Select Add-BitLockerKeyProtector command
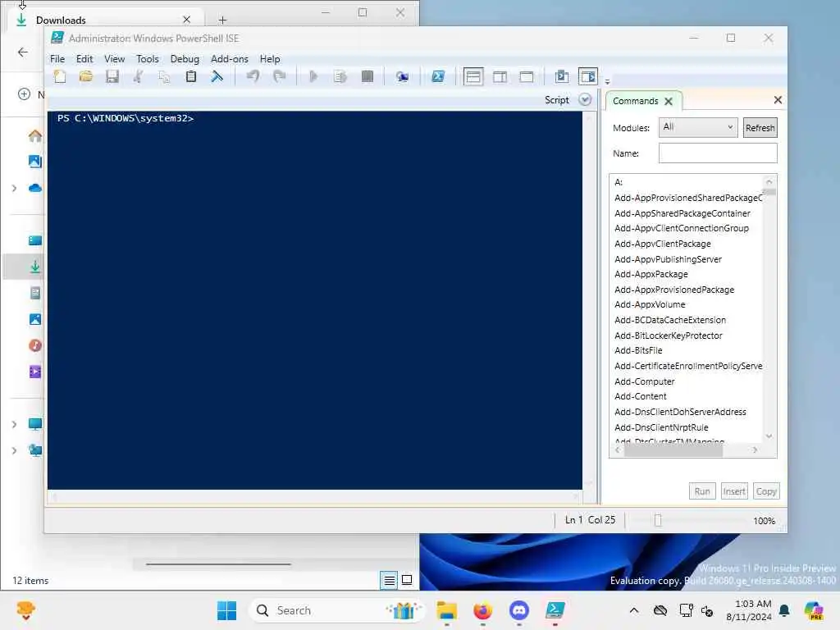This screenshot has height=630, width=840. click(668, 336)
